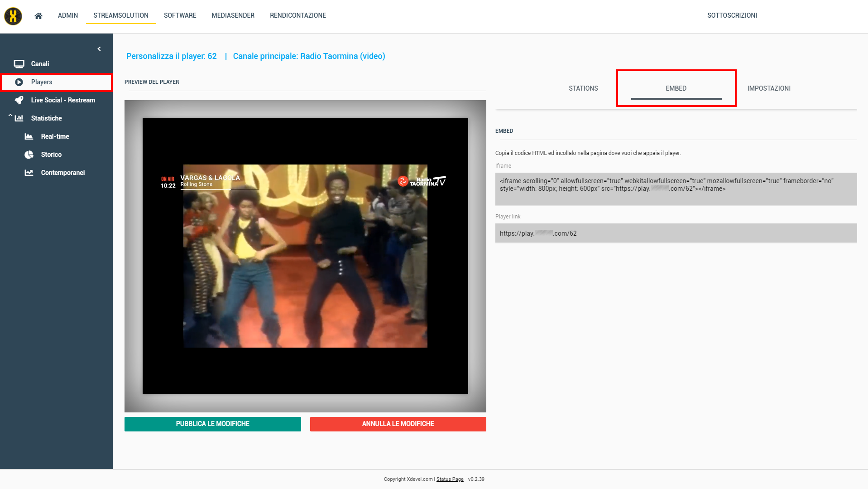Click inside the Iframe code field
The image size is (868, 489).
tap(676, 189)
